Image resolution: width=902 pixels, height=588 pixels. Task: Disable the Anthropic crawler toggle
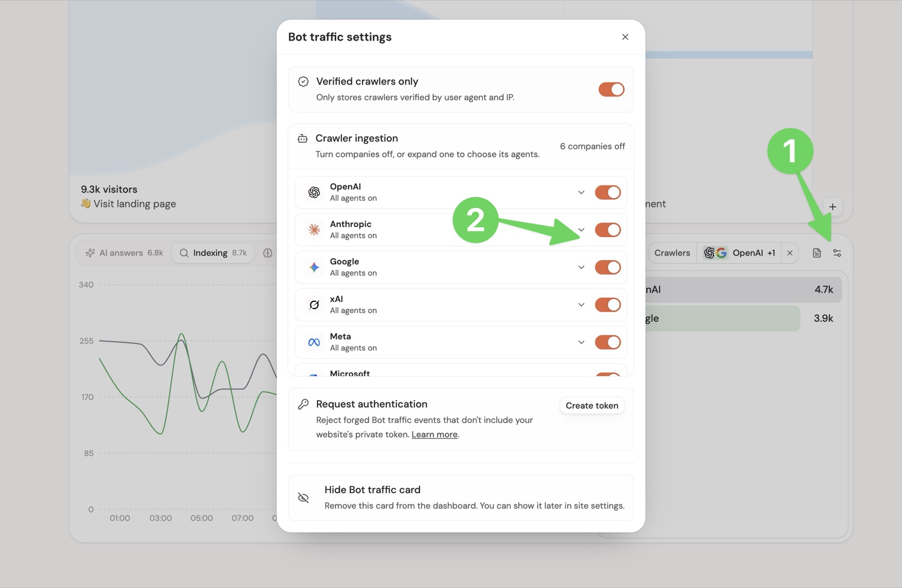608,229
